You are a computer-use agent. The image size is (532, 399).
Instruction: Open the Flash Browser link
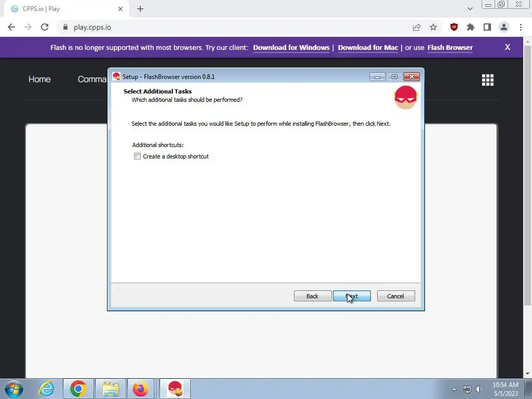coord(450,47)
